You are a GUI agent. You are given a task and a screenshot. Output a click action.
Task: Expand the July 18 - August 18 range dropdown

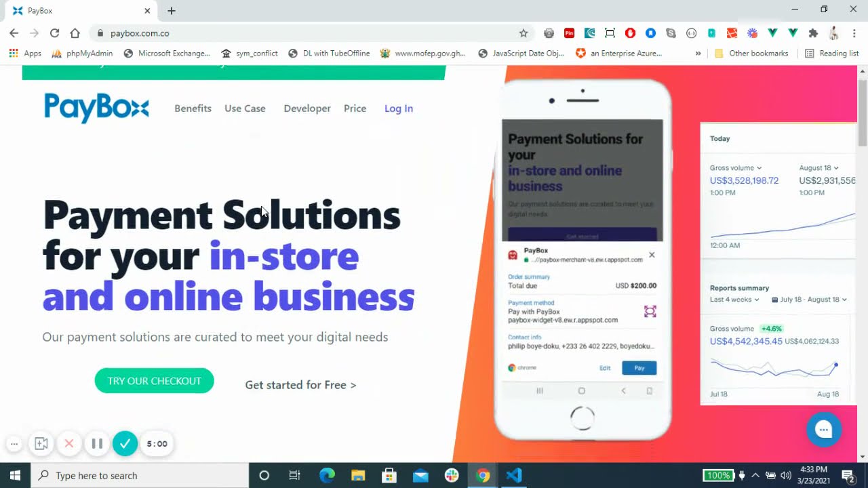click(x=809, y=300)
